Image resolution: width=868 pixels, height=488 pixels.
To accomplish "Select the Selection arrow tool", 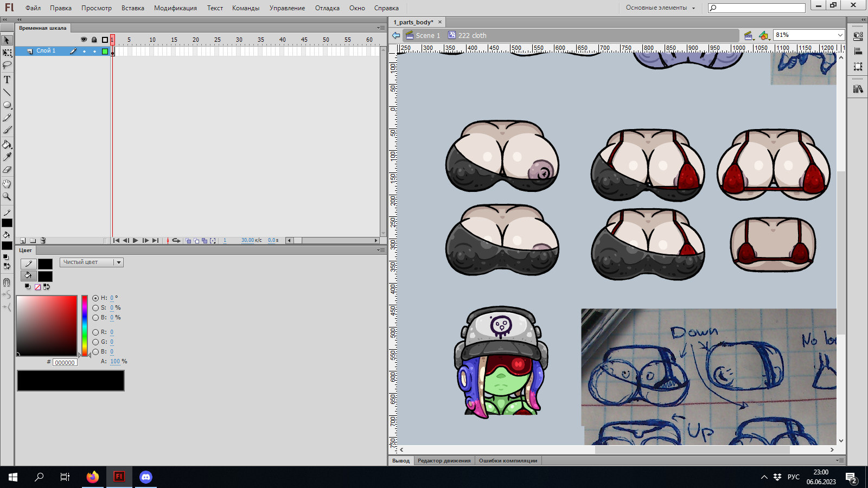I will point(7,41).
